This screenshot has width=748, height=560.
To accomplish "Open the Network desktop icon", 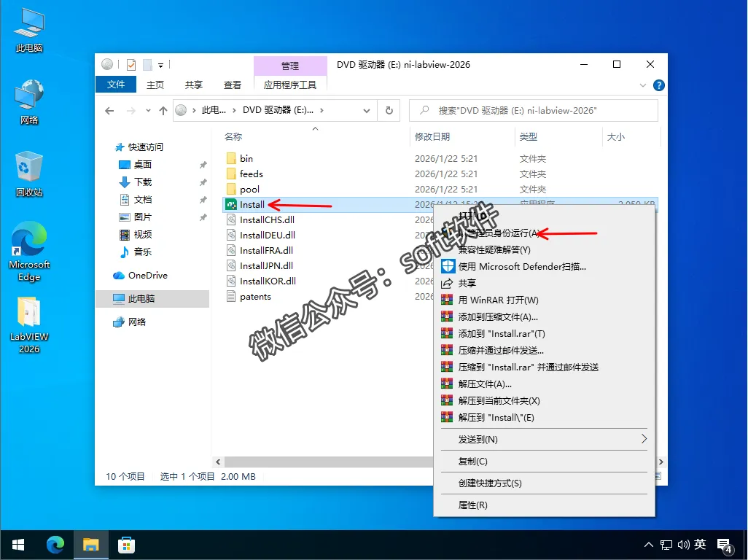I will pos(29,102).
